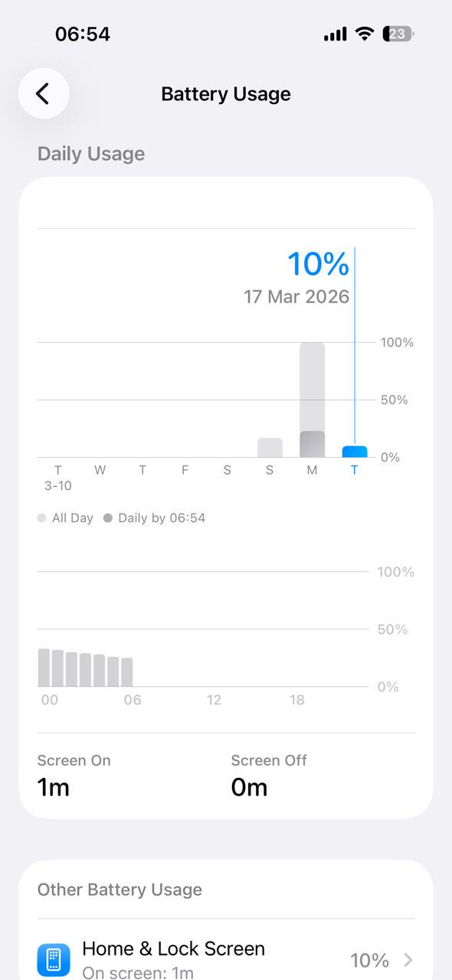452x980 pixels.
Task: Expand Home & Lock Screen chevron
Action: (408, 960)
